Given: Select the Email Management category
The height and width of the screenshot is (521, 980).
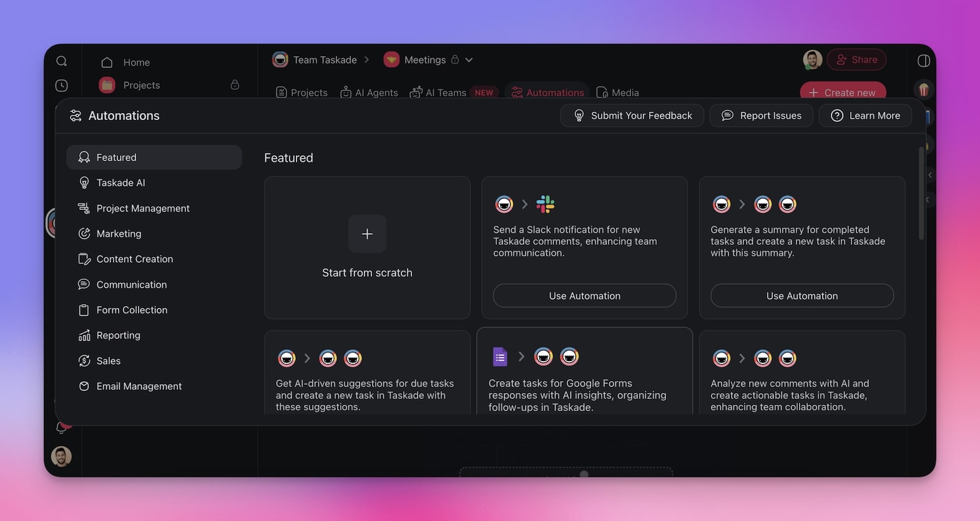Looking at the screenshot, I should (x=154, y=386).
